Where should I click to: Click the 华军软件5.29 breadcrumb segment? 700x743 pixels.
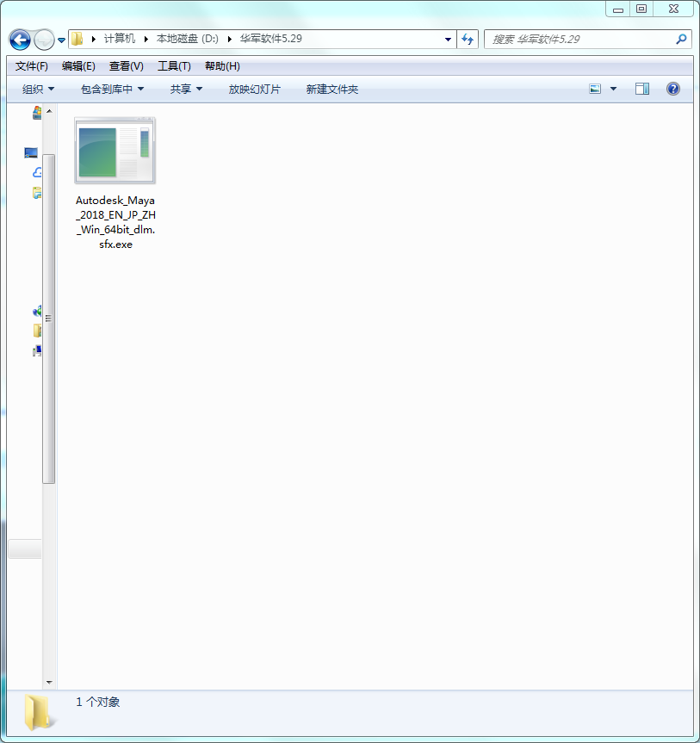pyautogui.click(x=270, y=39)
